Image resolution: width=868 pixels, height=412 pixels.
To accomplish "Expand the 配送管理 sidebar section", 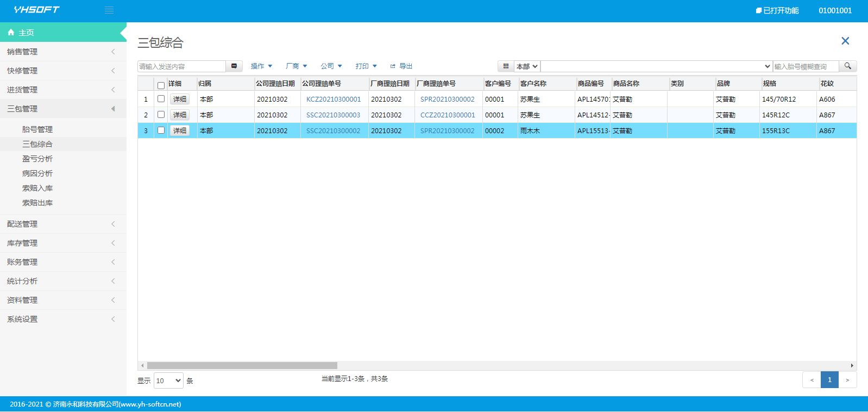I will 63,224.
